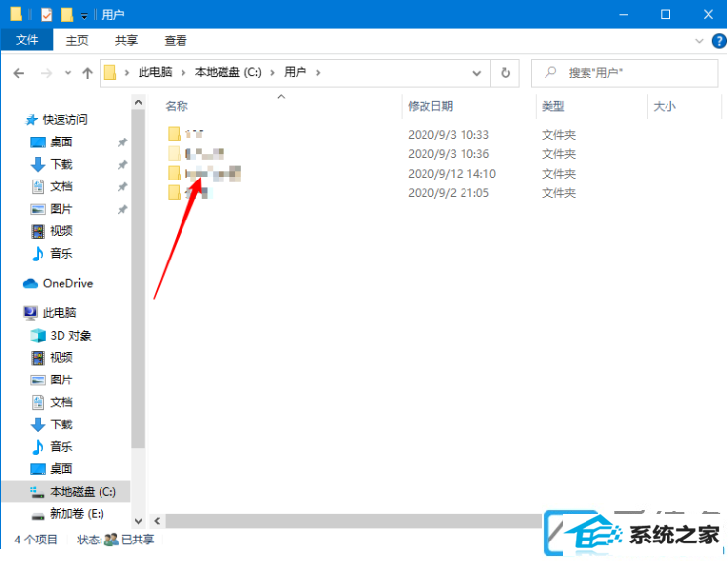The height and width of the screenshot is (561, 728).
Task: Select 此电脑 in the navigation pane
Action: click(60, 313)
